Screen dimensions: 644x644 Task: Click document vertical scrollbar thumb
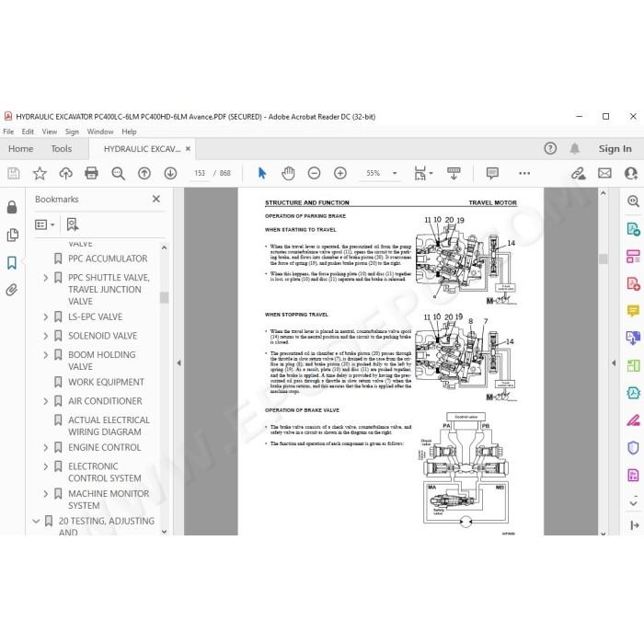click(x=603, y=259)
